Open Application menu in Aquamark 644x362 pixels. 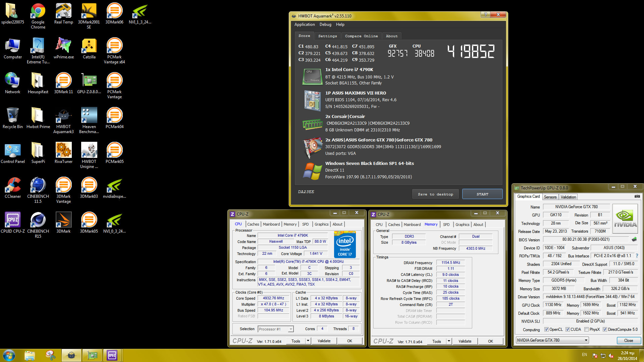coord(305,24)
